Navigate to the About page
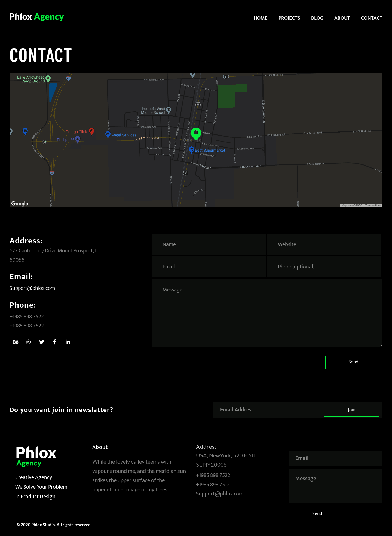Image resolution: width=392 pixels, height=536 pixels. (342, 18)
